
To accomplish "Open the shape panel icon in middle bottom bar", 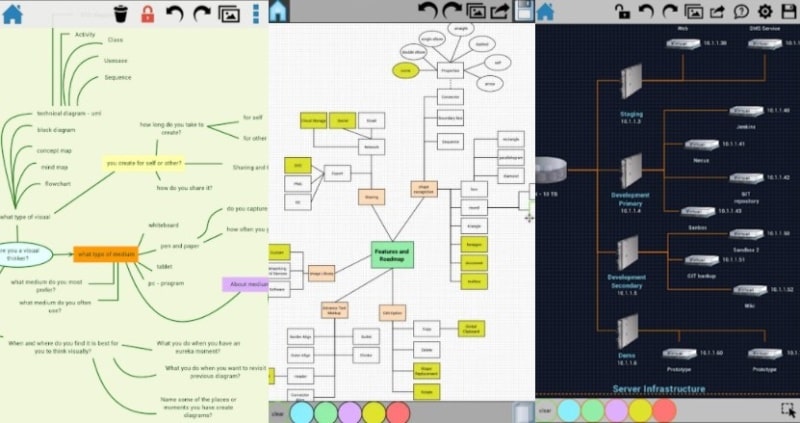I will click(522, 412).
